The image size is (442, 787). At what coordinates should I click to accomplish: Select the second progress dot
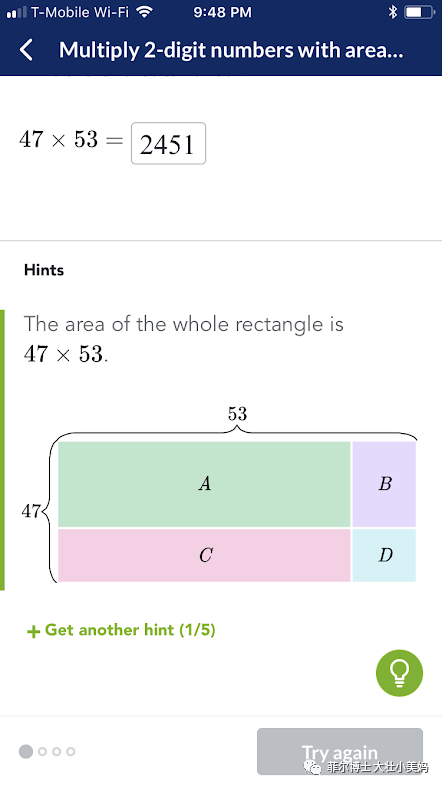[42, 751]
